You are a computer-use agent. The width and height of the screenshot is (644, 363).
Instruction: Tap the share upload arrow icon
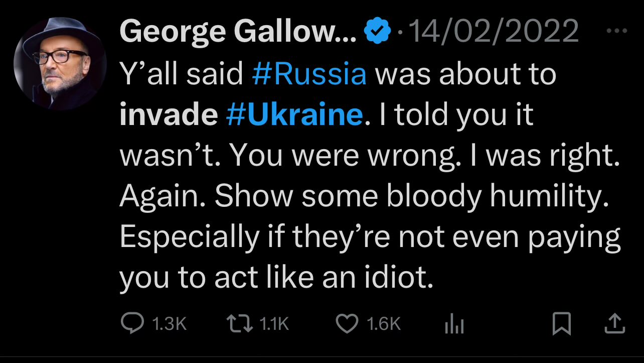[614, 324]
